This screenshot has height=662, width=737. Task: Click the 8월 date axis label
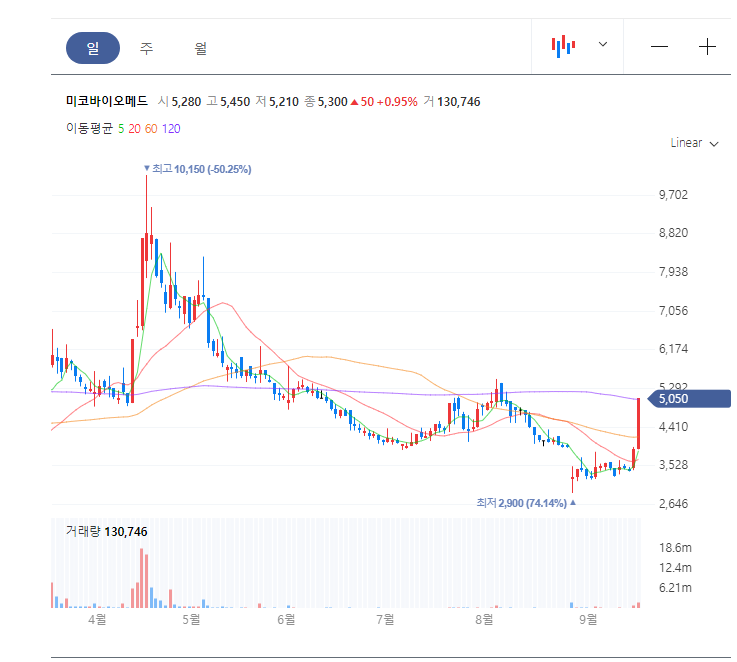click(x=484, y=619)
